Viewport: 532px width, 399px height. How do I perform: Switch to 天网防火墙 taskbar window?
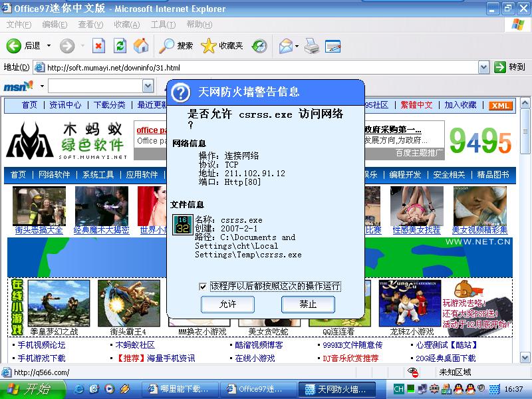336,389
